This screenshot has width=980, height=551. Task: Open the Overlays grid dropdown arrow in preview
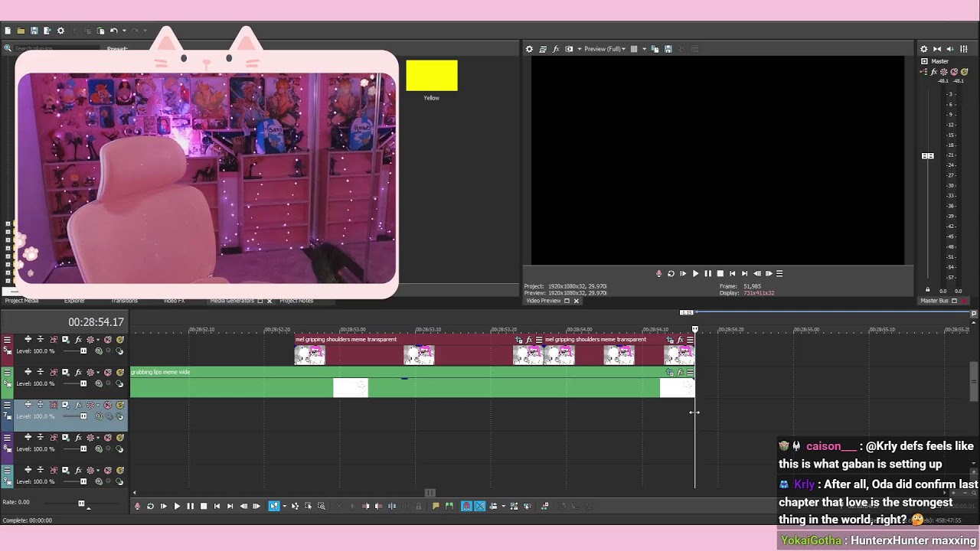tap(644, 49)
